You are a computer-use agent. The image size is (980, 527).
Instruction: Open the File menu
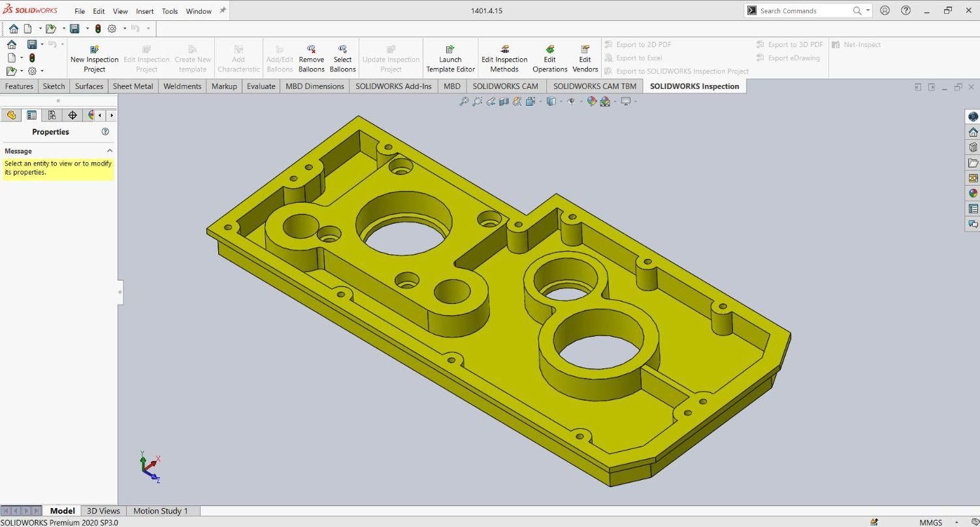point(80,11)
